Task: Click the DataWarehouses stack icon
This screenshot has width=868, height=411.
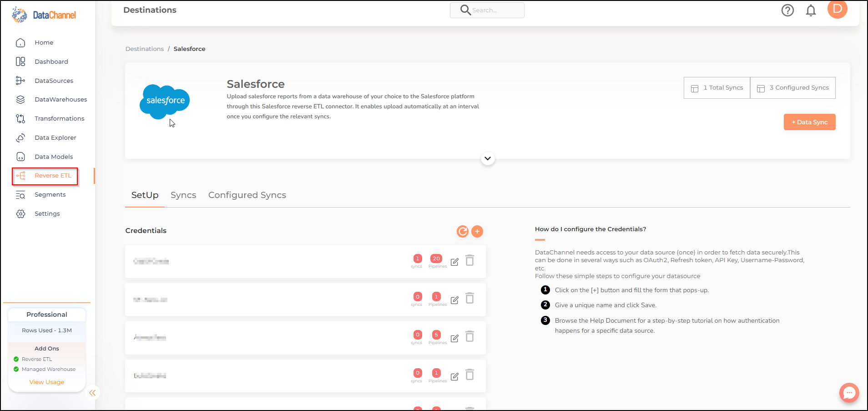Action: click(x=20, y=100)
